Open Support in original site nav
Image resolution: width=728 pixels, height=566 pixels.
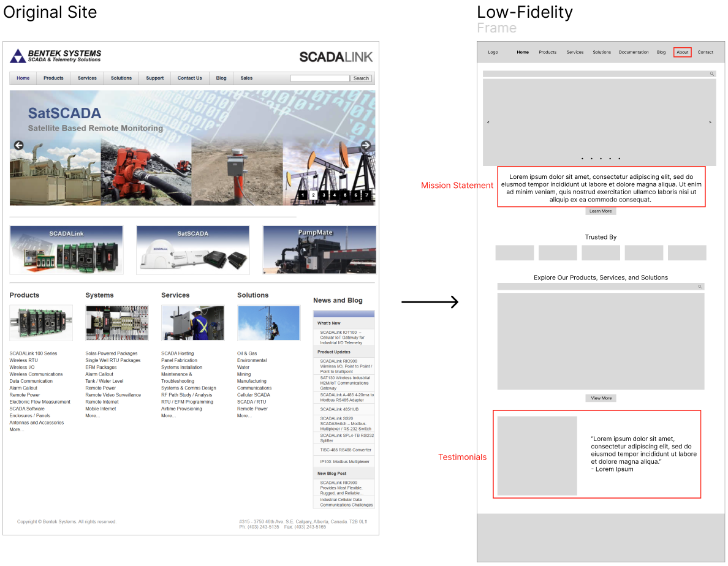[x=154, y=78]
